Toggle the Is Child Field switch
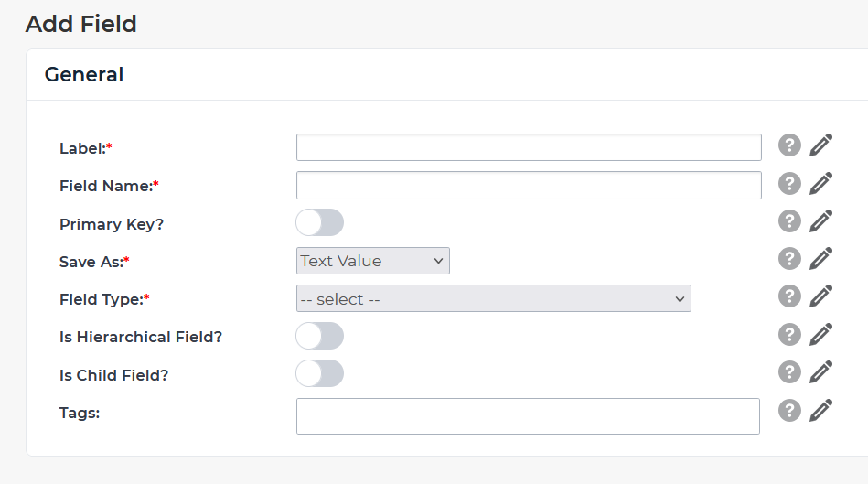 click(x=319, y=373)
